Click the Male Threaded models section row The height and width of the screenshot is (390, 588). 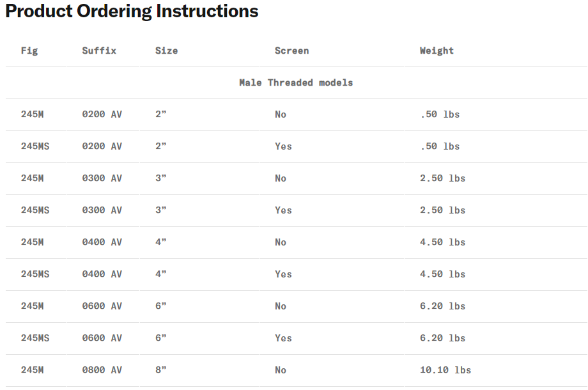[x=296, y=82]
